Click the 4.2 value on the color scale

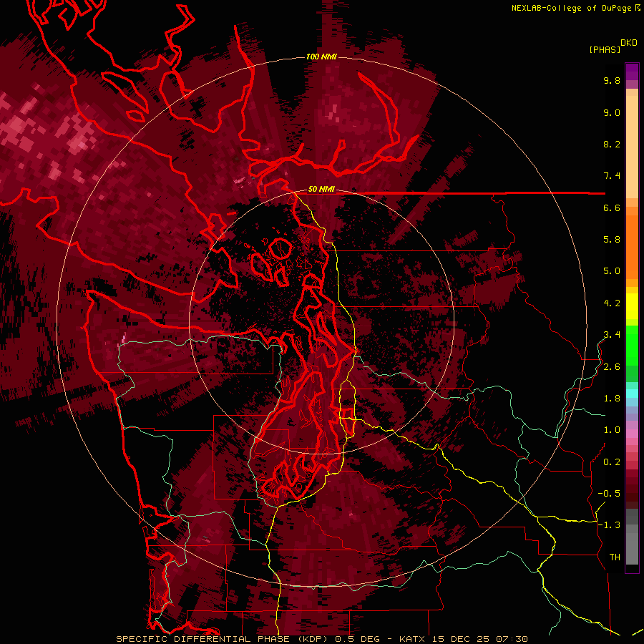pos(612,303)
